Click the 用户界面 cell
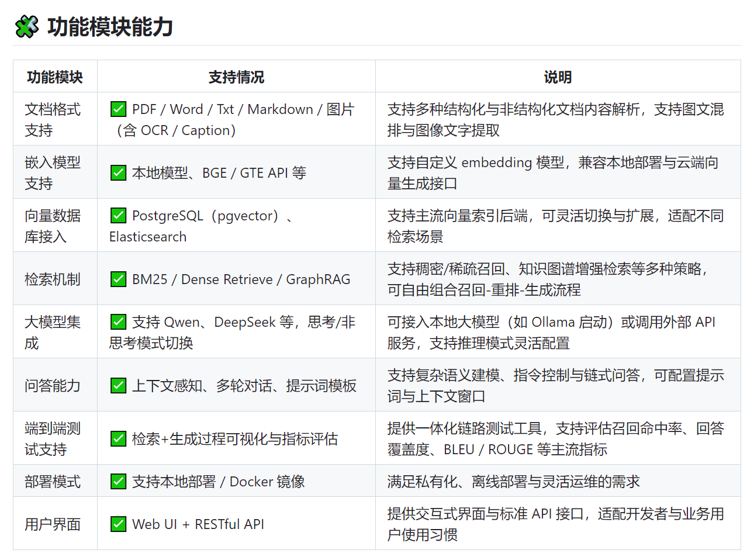 (55, 524)
